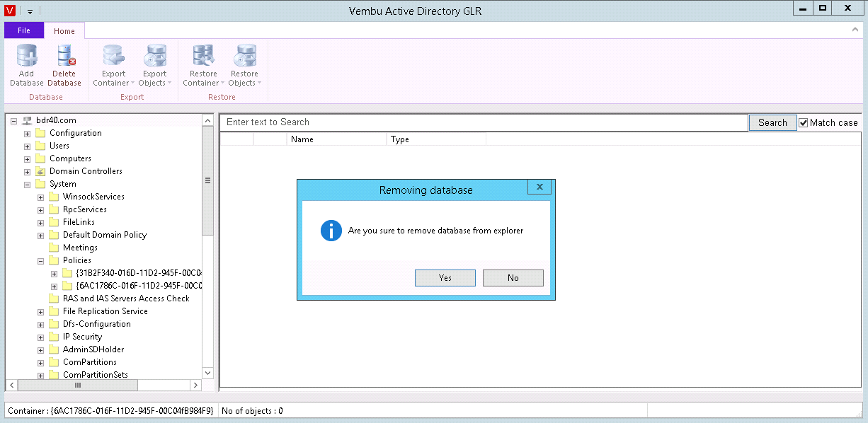This screenshot has height=423, width=868.
Task: Switch to the Home ribbon tab
Action: (x=64, y=30)
